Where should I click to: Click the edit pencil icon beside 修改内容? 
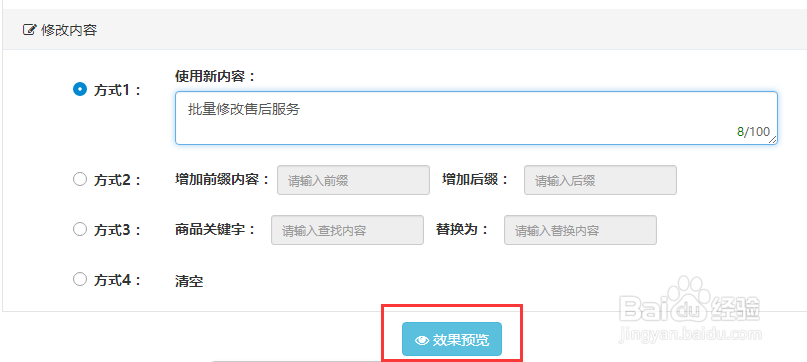click(30, 30)
